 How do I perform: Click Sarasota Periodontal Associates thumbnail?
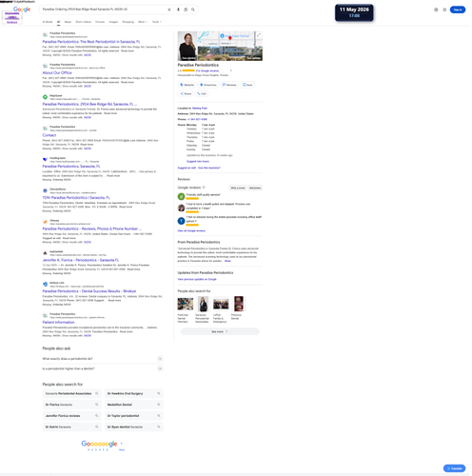coord(203,304)
